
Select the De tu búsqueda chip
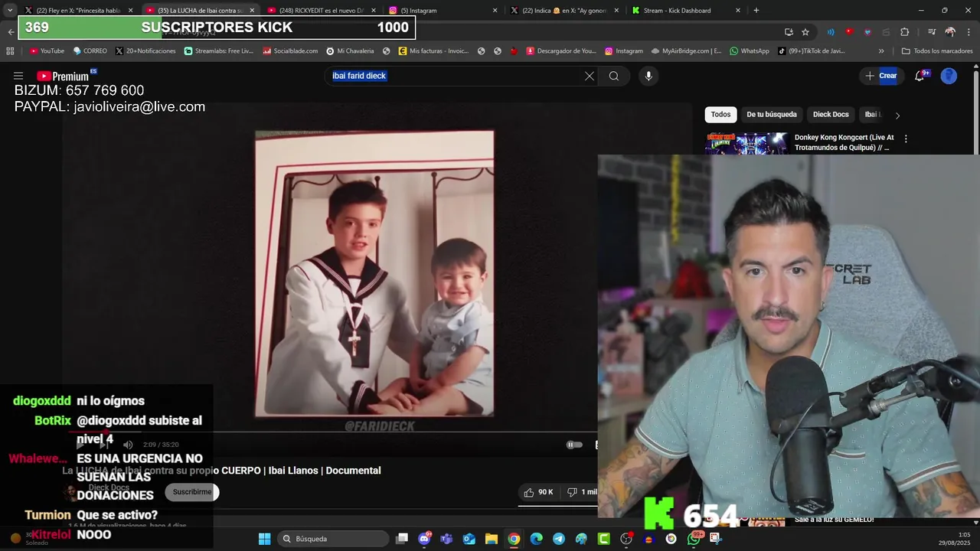(772, 115)
